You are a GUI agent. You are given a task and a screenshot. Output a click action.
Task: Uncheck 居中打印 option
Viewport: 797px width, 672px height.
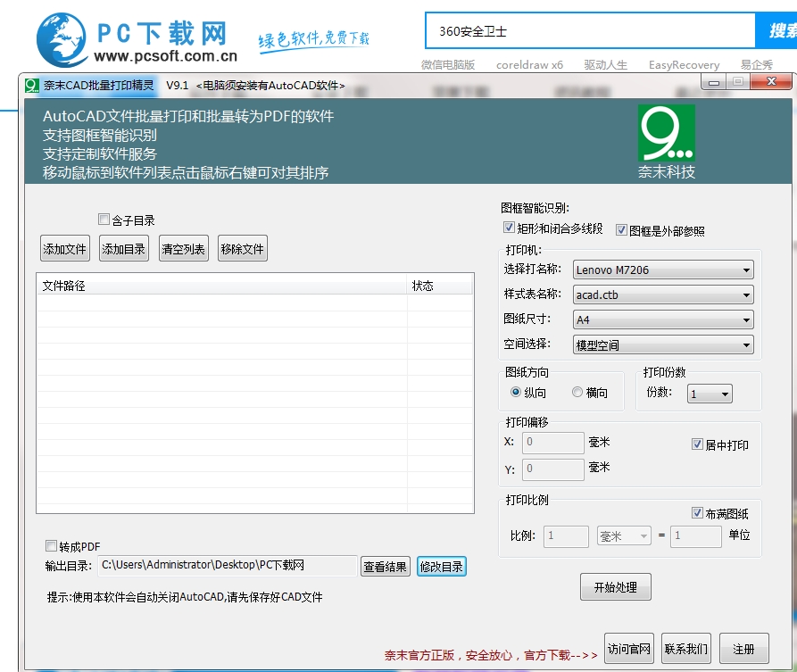[698, 444]
